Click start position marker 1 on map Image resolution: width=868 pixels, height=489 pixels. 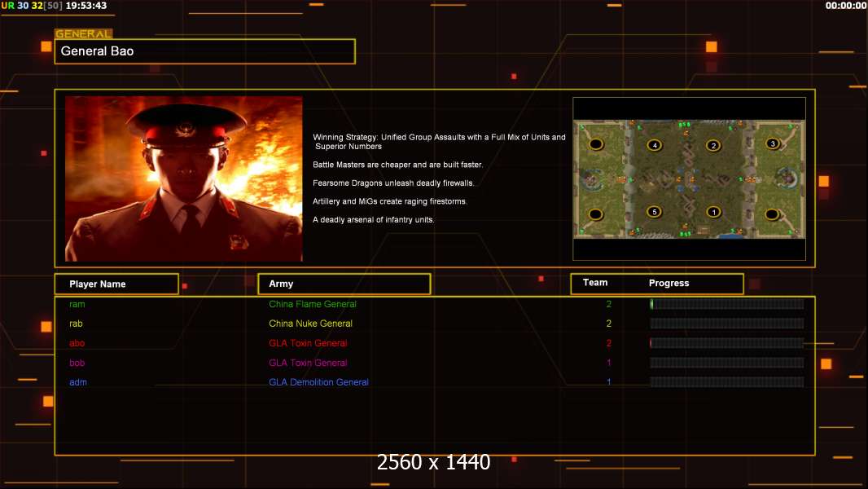coord(713,212)
